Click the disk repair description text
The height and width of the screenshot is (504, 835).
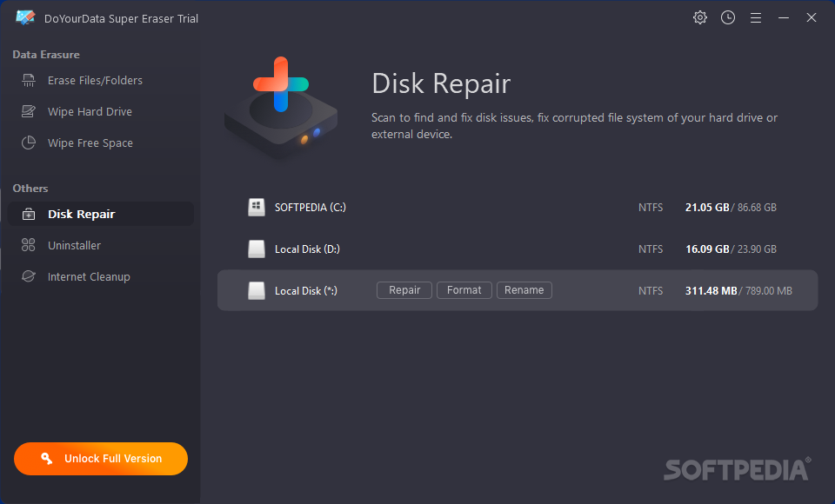(x=574, y=126)
